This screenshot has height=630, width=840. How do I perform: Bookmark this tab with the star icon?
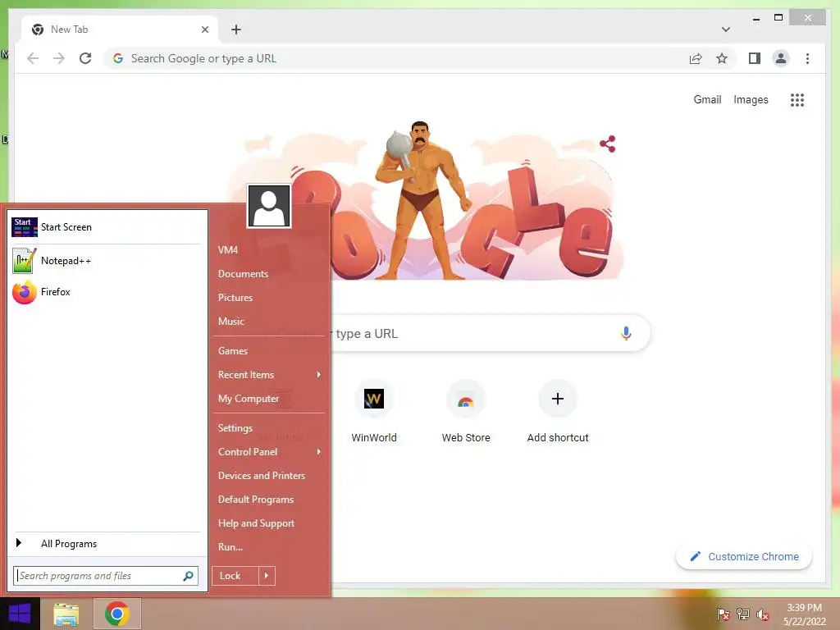722,58
